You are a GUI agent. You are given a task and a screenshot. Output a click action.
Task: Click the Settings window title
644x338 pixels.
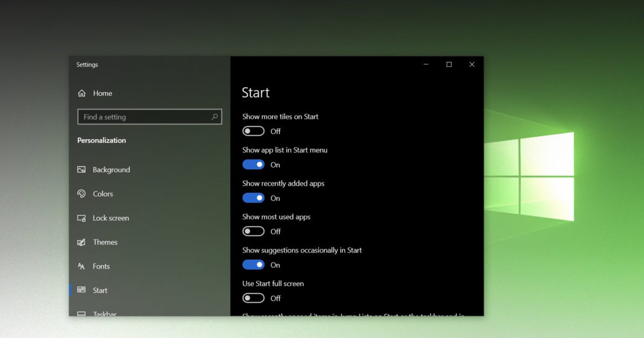pyautogui.click(x=87, y=65)
